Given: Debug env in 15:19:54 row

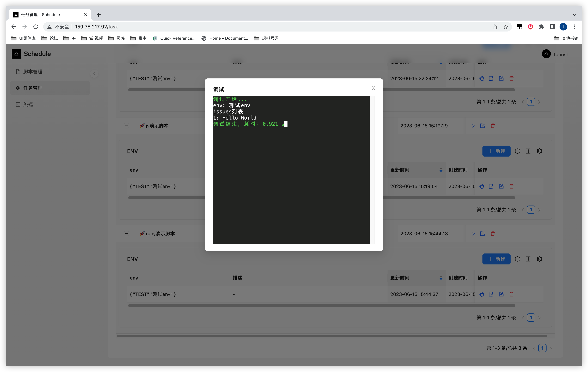Looking at the screenshot, I should [482, 187].
